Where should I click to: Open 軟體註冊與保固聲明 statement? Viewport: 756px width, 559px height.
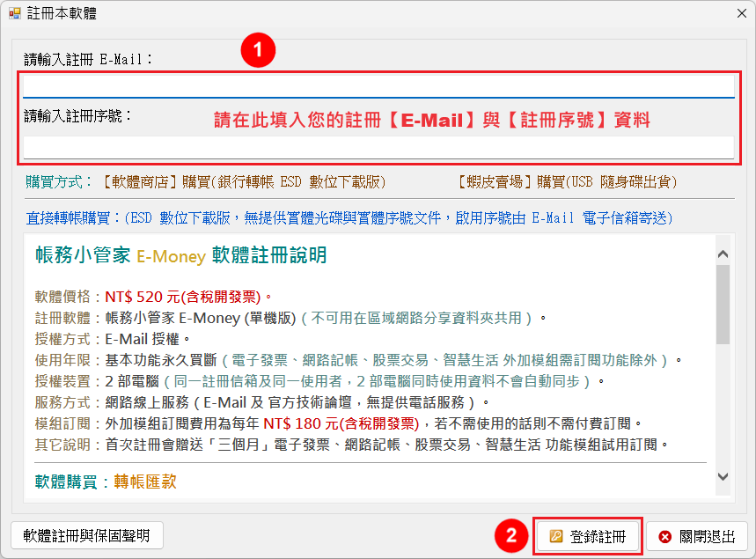(87, 535)
